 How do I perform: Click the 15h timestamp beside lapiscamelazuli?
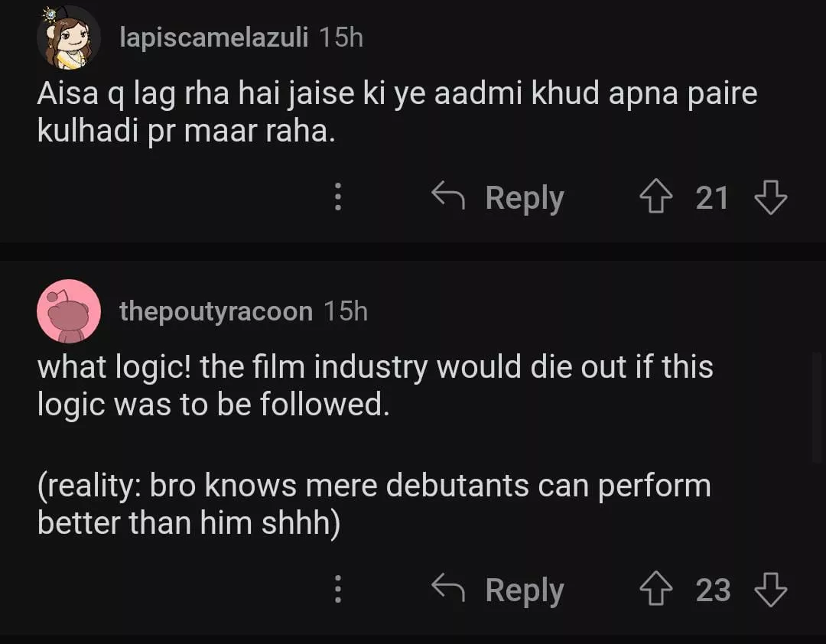(341, 37)
